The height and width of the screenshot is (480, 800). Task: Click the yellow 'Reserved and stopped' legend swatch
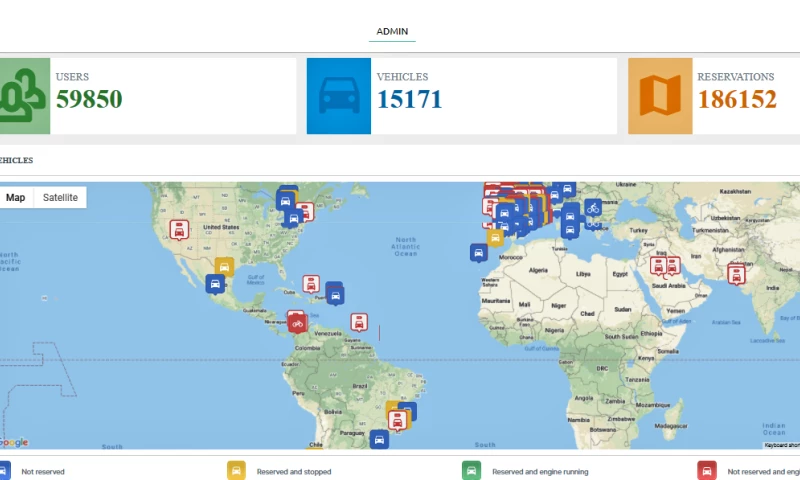[237, 471]
